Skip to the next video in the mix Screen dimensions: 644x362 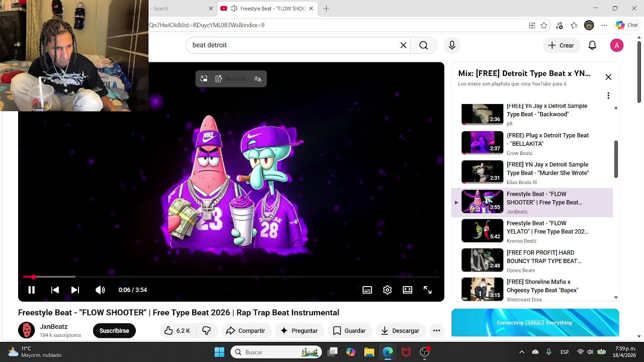75,290
